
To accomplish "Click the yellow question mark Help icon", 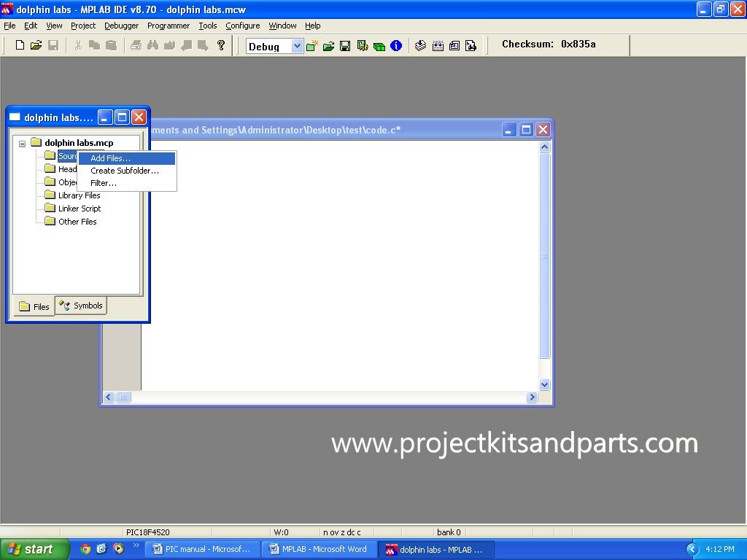I will [x=221, y=45].
